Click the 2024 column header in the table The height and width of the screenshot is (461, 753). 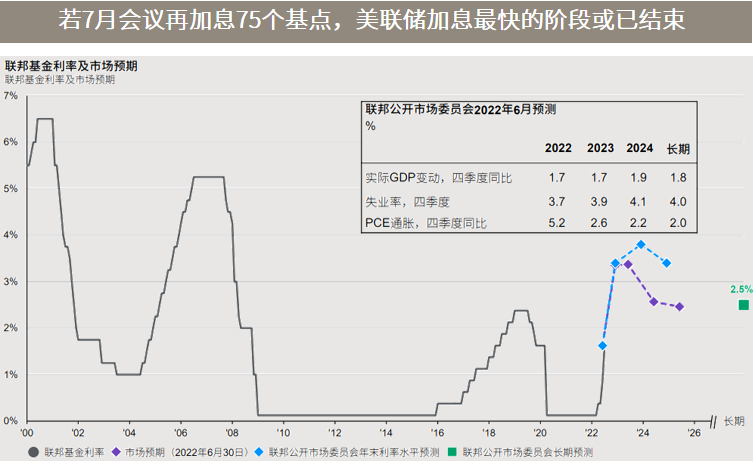coord(639,148)
